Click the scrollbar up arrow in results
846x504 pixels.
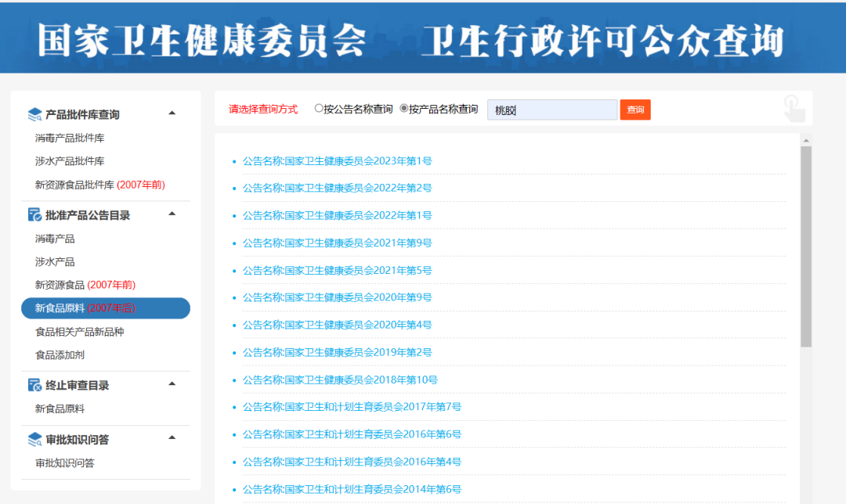(x=806, y=140)
